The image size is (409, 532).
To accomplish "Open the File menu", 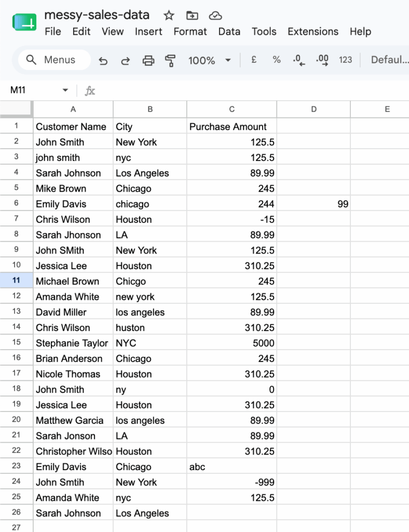I will 53,32.
